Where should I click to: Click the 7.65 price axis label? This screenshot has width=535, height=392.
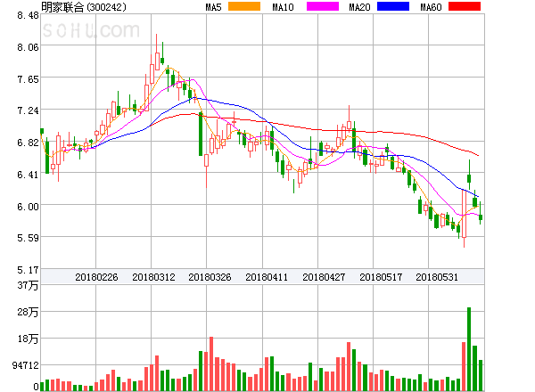[x=28, y=79]
